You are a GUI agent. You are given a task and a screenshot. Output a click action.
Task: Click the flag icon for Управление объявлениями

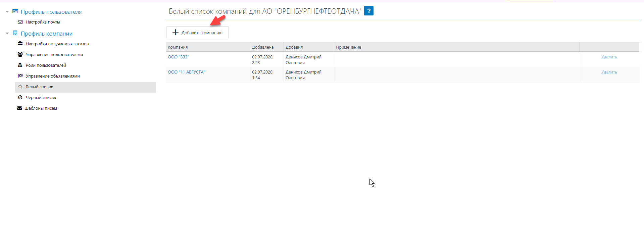pos(20,76)
